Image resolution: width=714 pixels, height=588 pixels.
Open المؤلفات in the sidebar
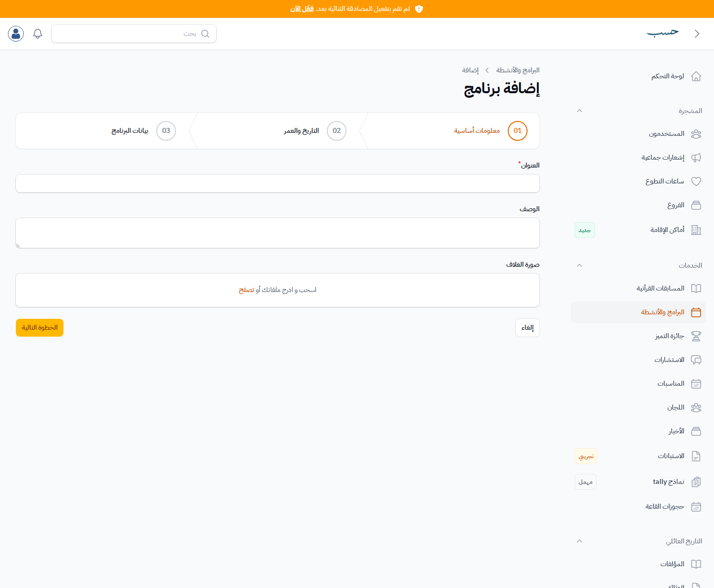(638, 564)
